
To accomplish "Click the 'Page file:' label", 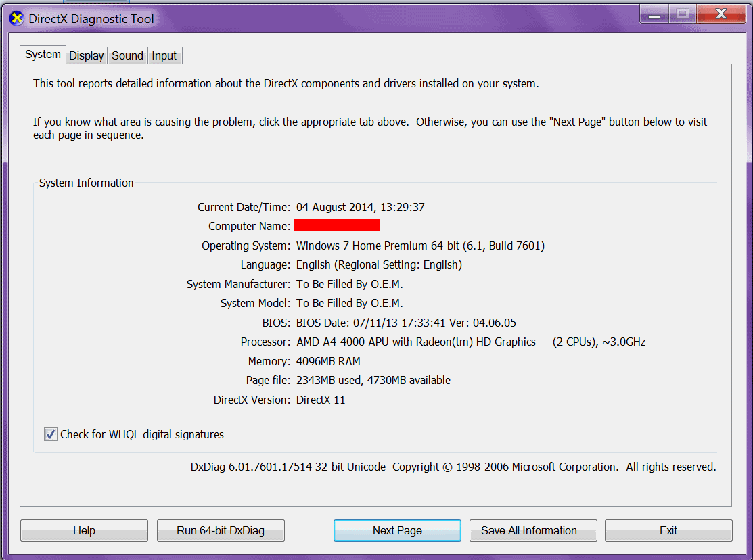I will (x=268, y=380).
